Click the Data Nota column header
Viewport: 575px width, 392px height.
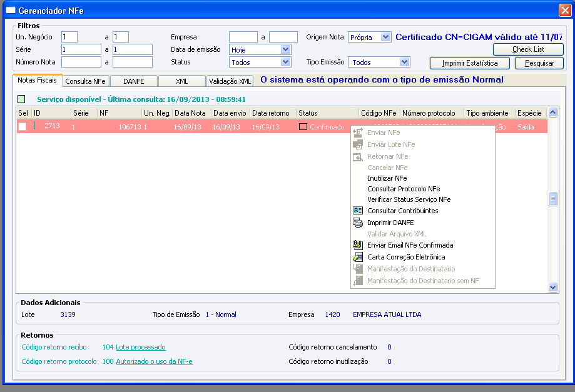pyautogui.click(x=192, y=113)
